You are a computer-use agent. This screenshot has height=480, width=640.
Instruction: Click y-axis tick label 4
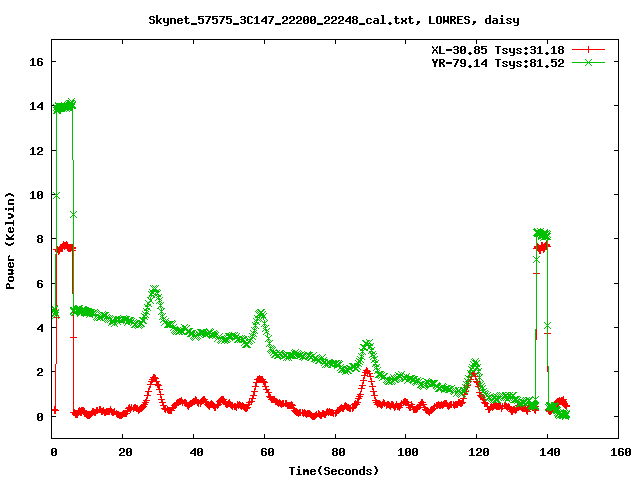(40, 328)
